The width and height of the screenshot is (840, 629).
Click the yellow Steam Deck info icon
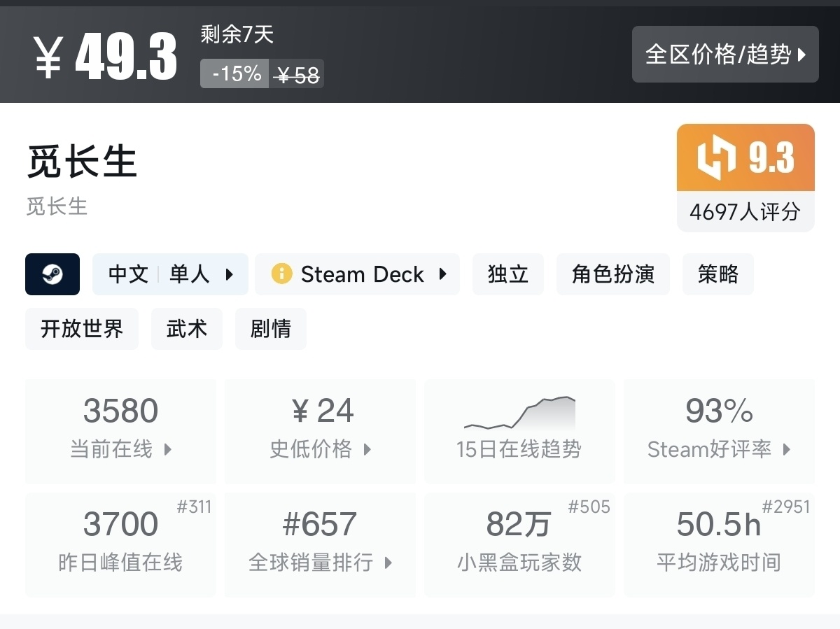pos(281,274)
